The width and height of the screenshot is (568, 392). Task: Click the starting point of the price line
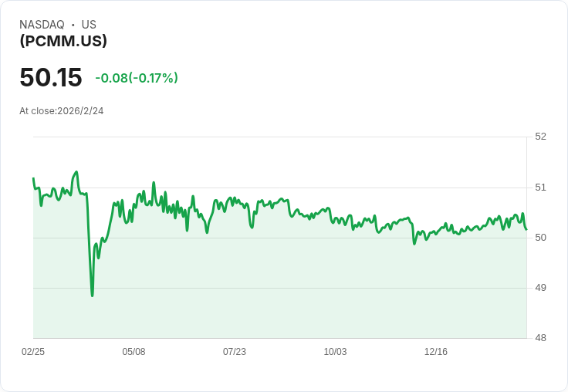[33, 178]
